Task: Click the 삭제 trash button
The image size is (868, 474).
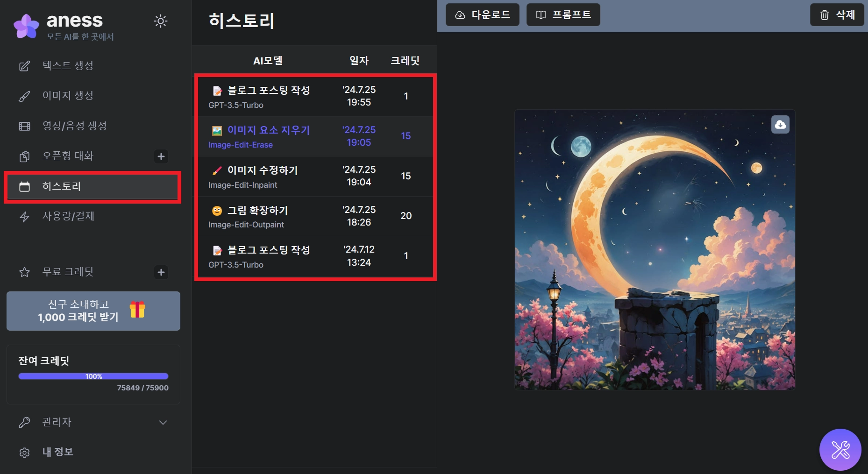Action: (x=837, y=15)
